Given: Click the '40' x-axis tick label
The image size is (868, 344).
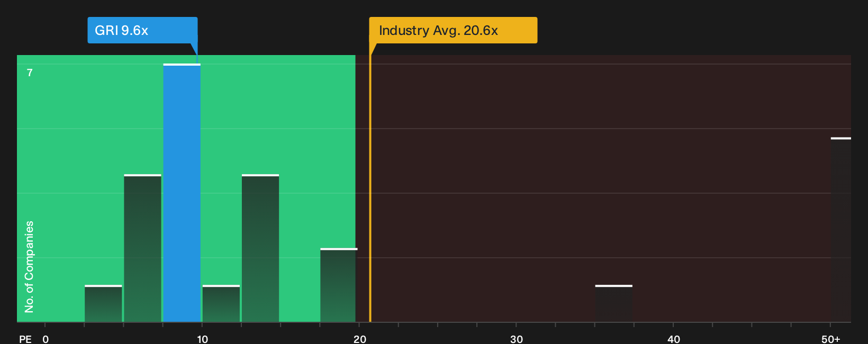Looking at the screenshot, I should (x=674, y=339).
